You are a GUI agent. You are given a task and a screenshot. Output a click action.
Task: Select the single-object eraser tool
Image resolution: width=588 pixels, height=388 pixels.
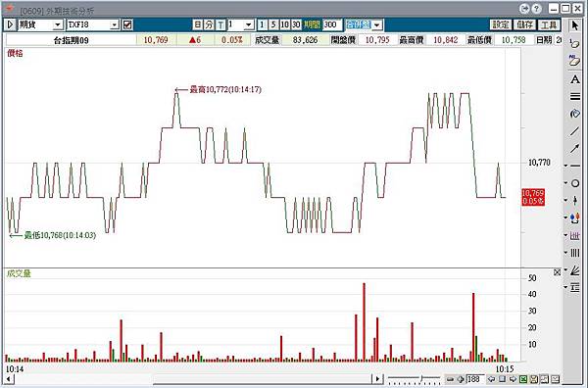tap(574, 43)
